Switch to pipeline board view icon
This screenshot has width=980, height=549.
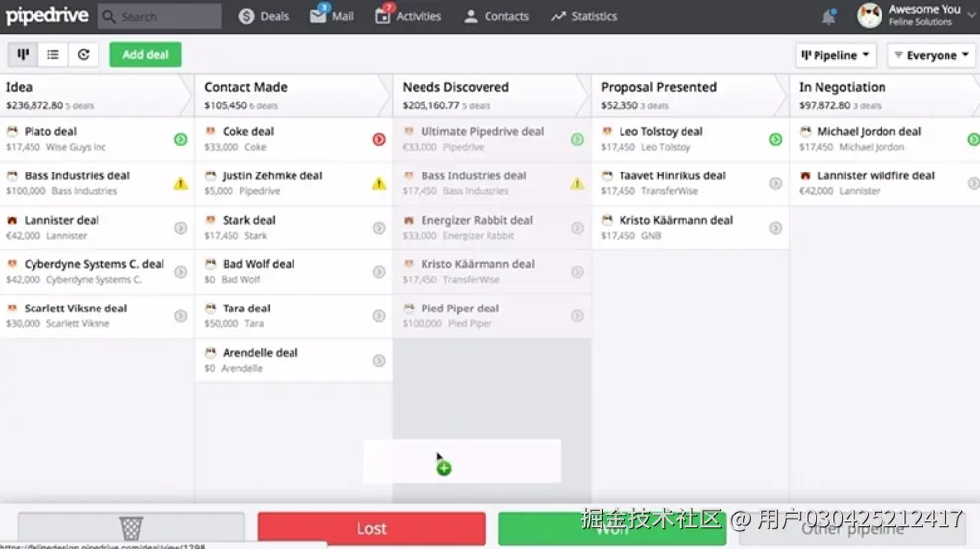click(x=23, y=55)
